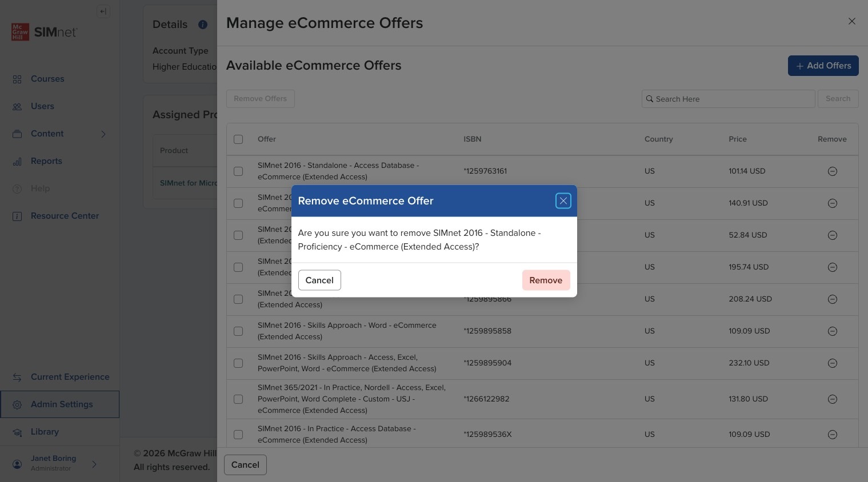
Task: Click the Janet Boring avatar icon
Action: tap(17, 464)
